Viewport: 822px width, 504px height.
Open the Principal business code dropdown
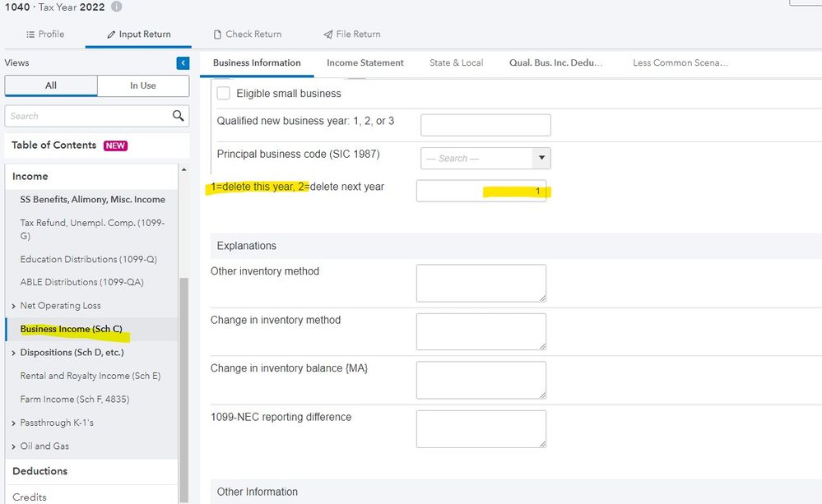click(541, 158)
